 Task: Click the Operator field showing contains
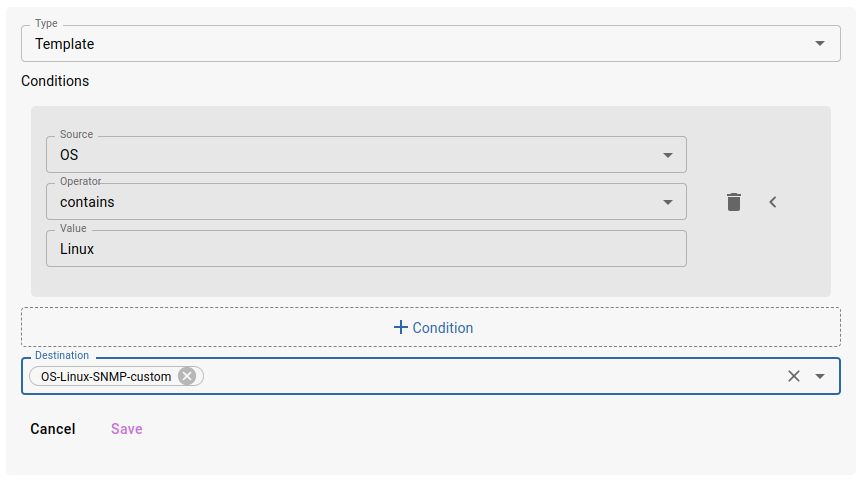pos(350,202)
